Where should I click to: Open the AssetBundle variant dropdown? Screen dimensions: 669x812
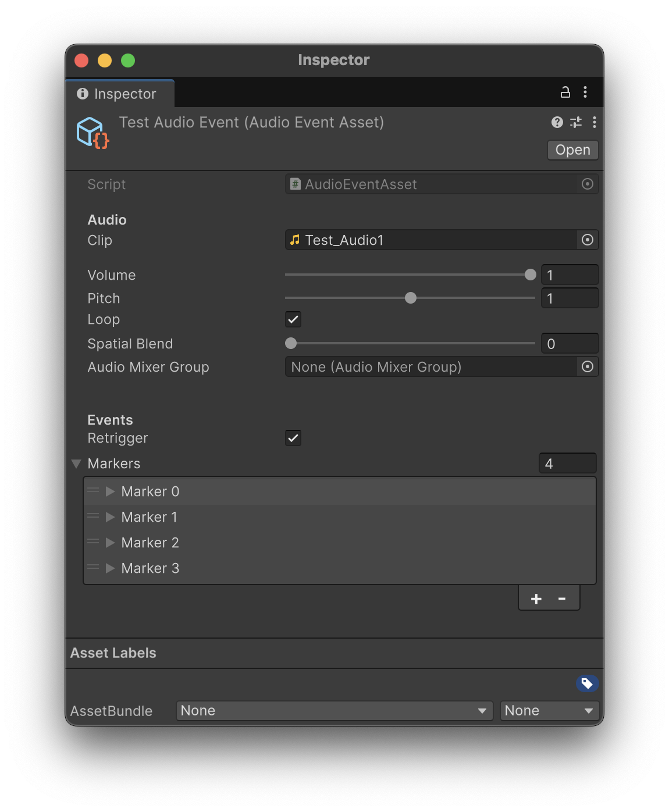point(550,711)
